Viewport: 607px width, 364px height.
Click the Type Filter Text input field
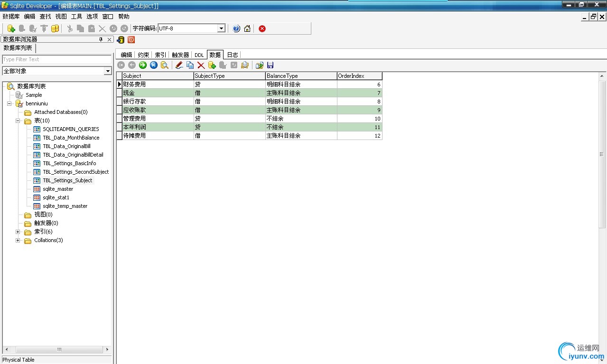(57, 59)
